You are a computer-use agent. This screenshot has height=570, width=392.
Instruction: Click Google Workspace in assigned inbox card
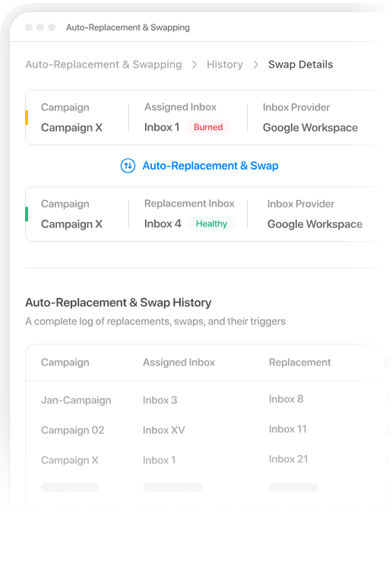coord(310,128)
